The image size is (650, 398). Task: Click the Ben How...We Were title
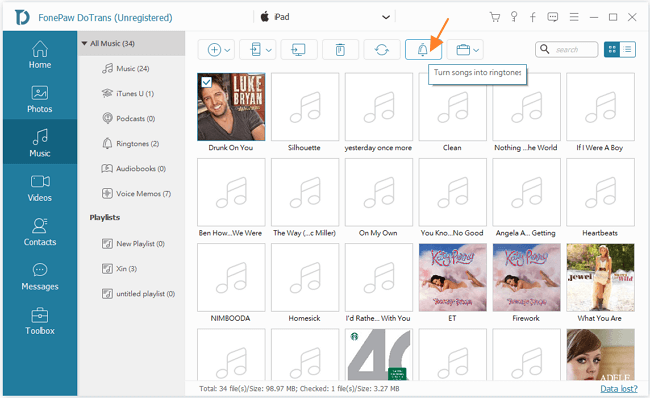[x=230, y=233]
